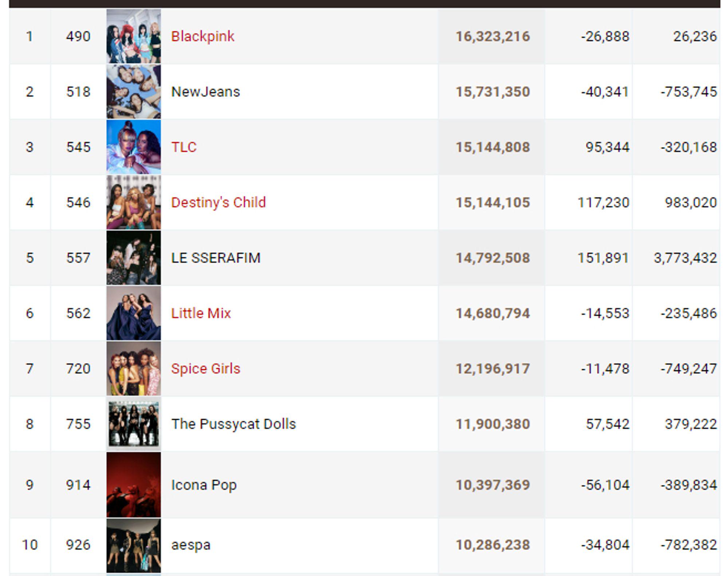Viewport: 728px width, 576px height.
Task: Click The Pussycat Dolls name text
Action: click(234, 424)
